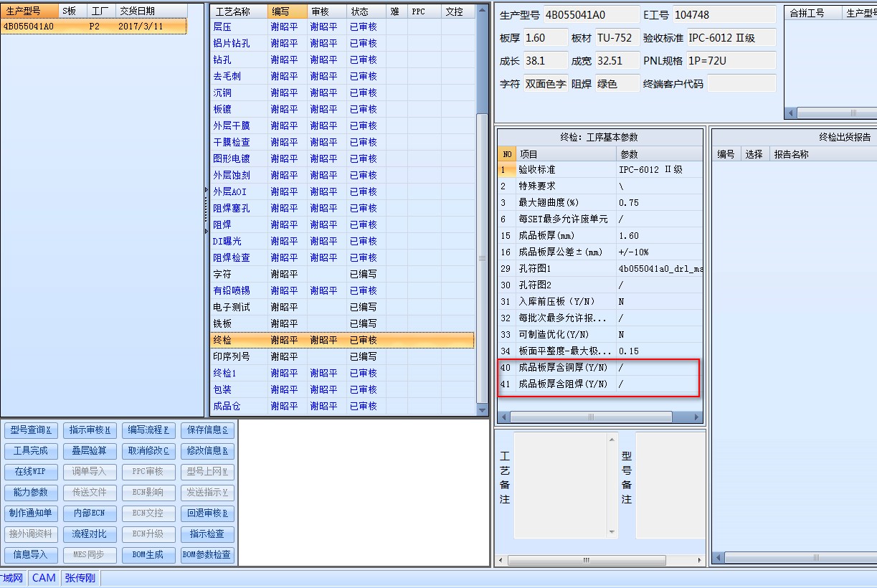Image resolution: width=877 pixels, height=588 pixels.
Task: Select the 沉铜 process row
Action: tap(343, 93)
